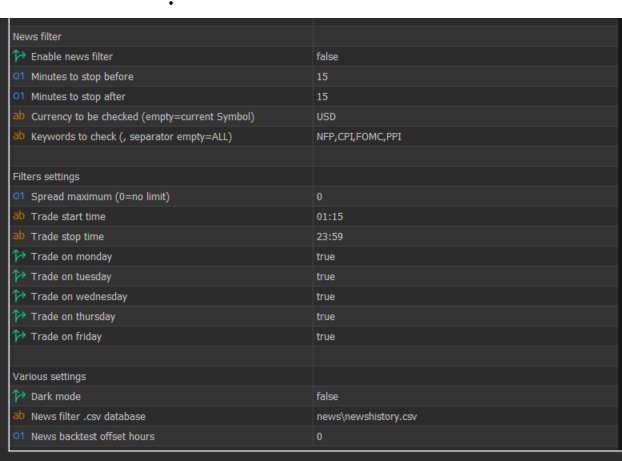Image resolution: width=622 pixels, height=461 pixels.
Task: Select the Trade on wednesday label
Action: [79, 297]
